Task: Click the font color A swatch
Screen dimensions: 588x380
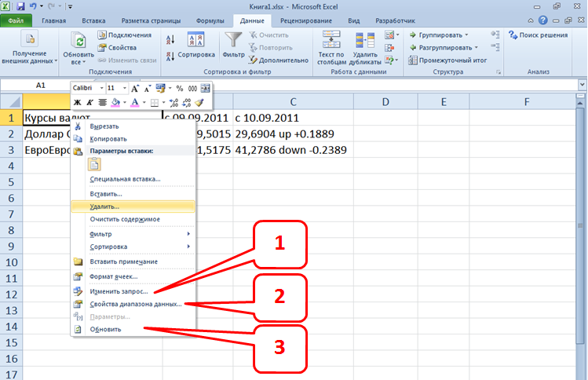Action: point(134,102)
